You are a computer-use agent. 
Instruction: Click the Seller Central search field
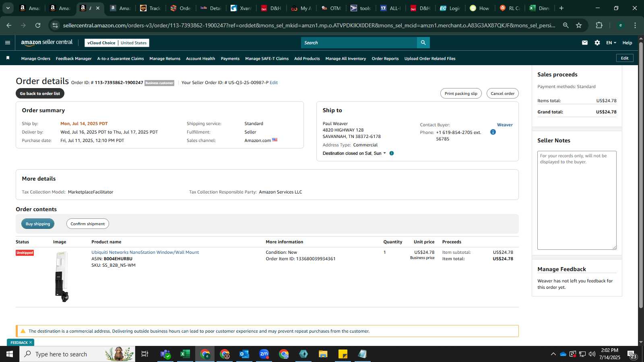tap(359, 43)
